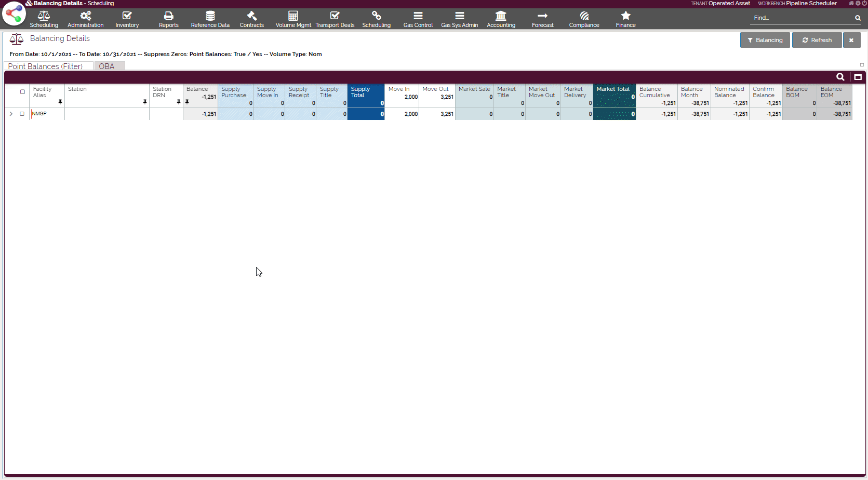Open the Scheduling scales icon menu

[x=44, y=16]
